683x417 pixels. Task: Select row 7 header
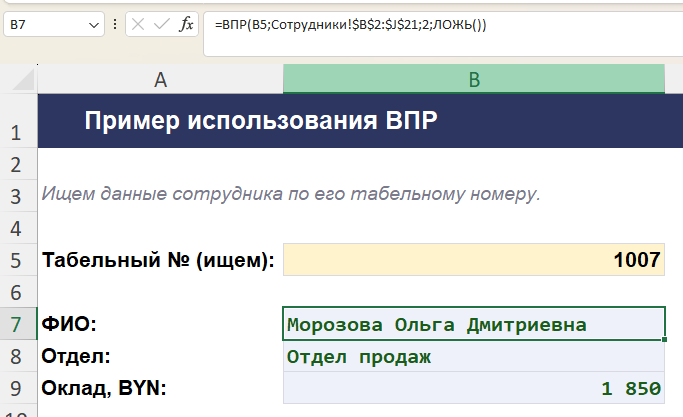tap(18, 324)
